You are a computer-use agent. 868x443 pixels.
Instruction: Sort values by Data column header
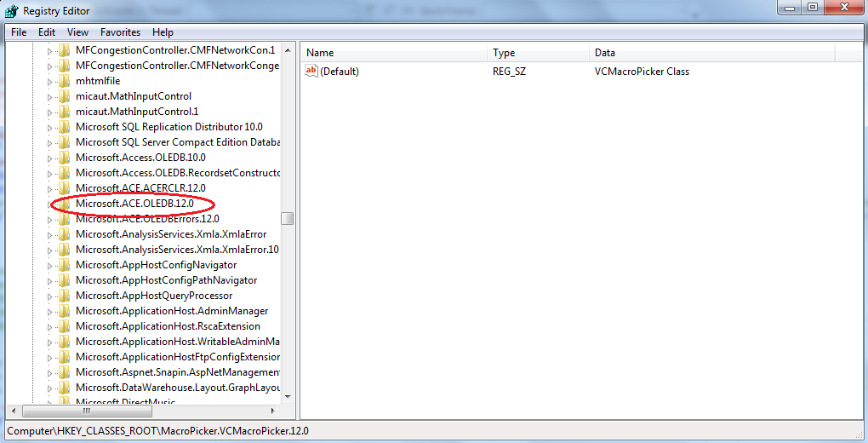click(711, 53)
